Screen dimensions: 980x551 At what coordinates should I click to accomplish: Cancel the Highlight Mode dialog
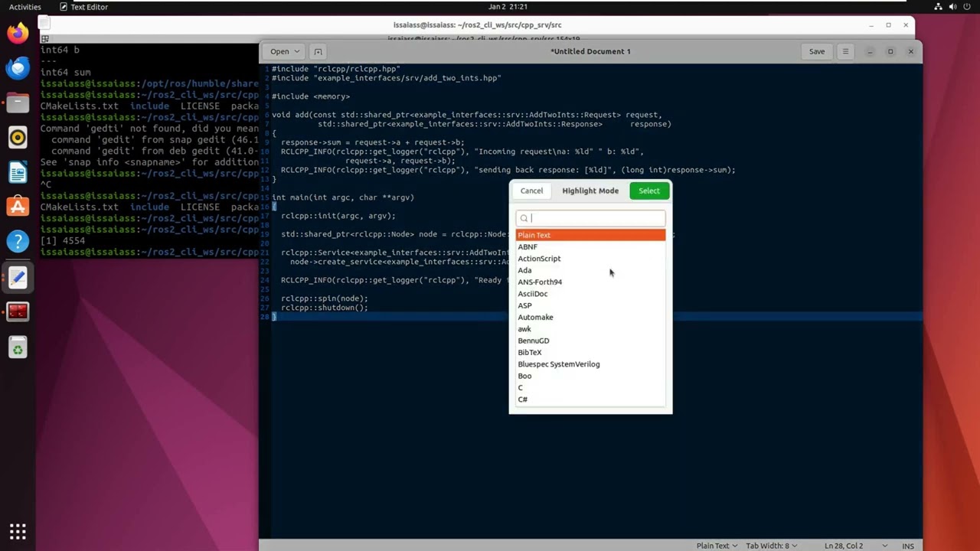531,191
